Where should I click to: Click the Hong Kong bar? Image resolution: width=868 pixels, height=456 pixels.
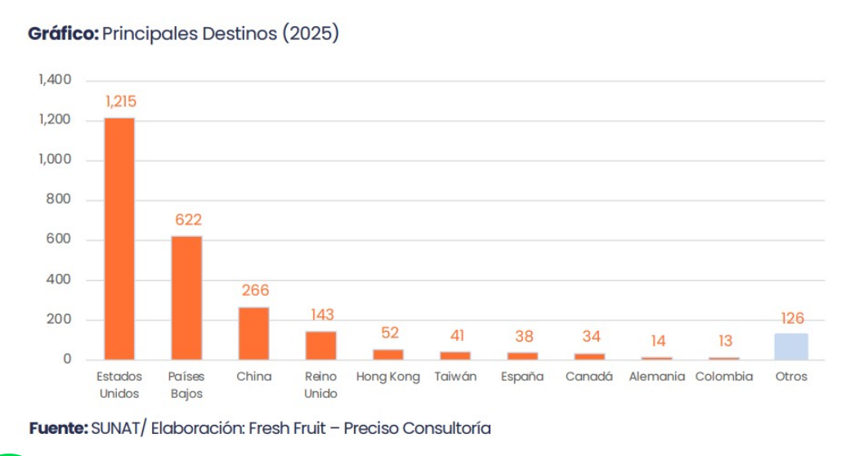pyautogui.click(x=388, y=355)
